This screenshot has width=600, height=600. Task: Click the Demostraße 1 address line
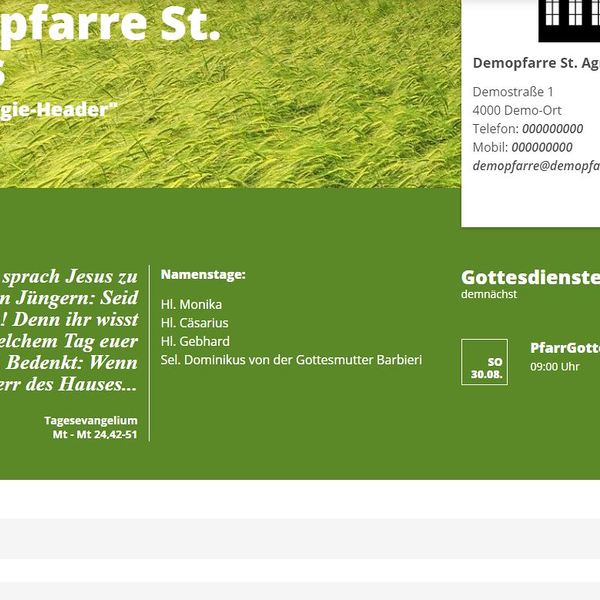(x=513, y=92)
